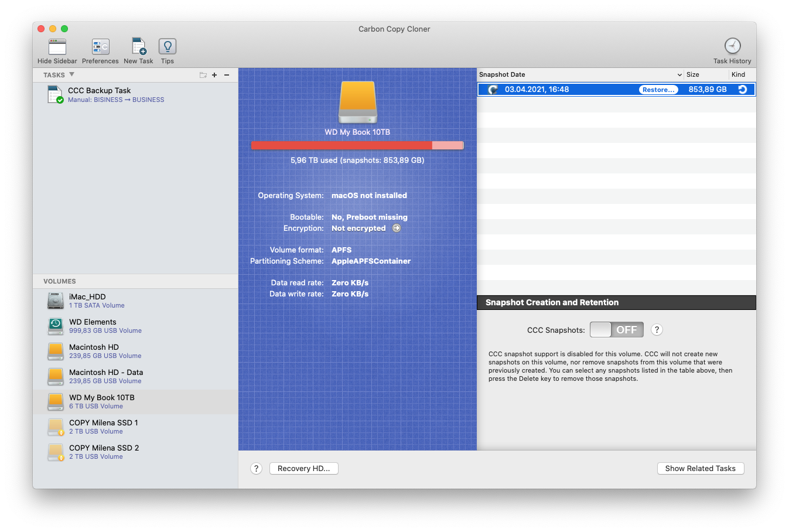Select the iMac_HDD volume
The width and height of the screenshot is (789, 532).
(135, 301)
